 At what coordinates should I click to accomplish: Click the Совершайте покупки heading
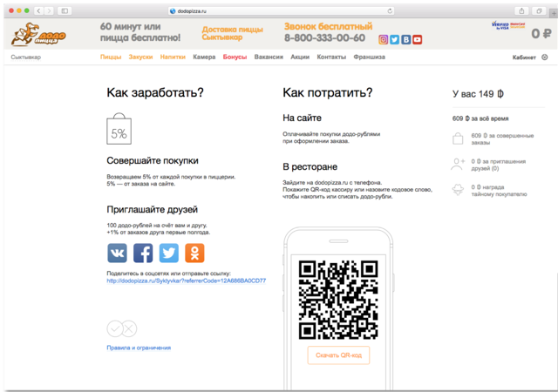coord(153,161)
